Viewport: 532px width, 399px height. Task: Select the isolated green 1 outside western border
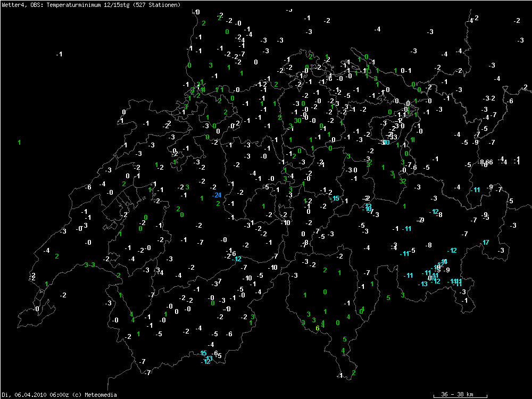(19, 142)
